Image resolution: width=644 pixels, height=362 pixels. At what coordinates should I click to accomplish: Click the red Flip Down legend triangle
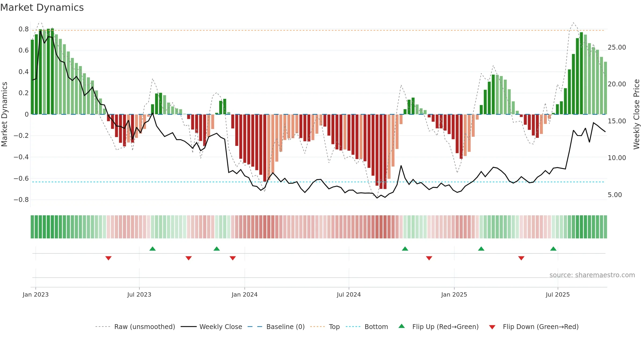492,327
